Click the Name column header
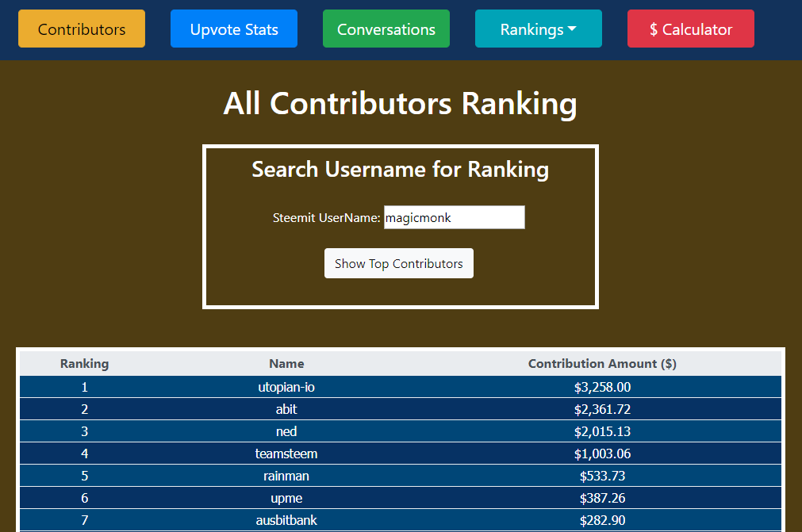This screenshot has width=802, height=532. pyautogui.click(x=286, y=363)
